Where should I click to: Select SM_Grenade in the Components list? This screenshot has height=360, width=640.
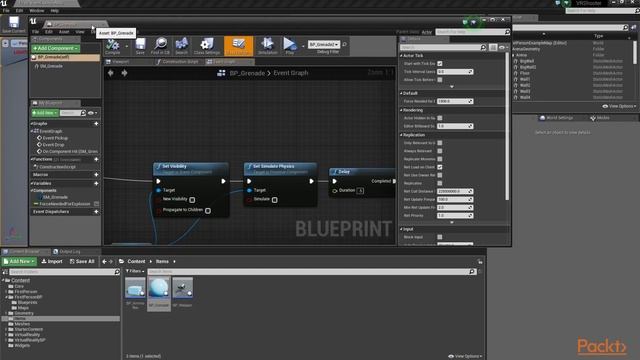[51, 66]
